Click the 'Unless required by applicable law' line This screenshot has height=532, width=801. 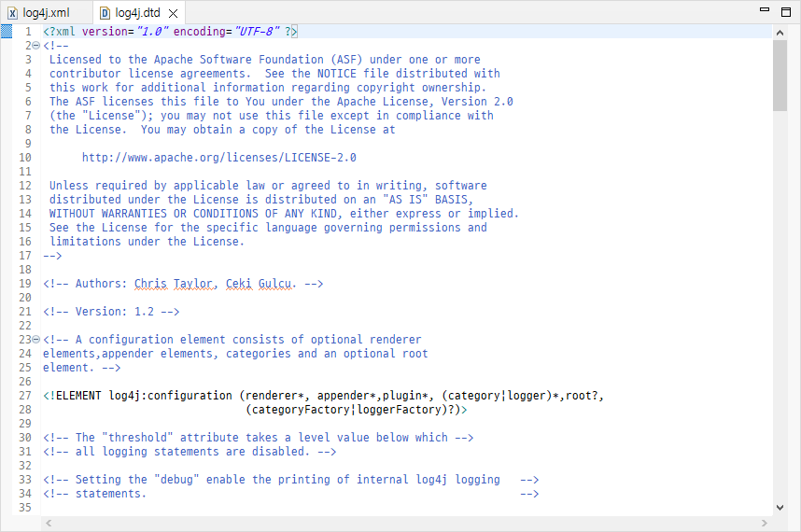tap(268, 186)
